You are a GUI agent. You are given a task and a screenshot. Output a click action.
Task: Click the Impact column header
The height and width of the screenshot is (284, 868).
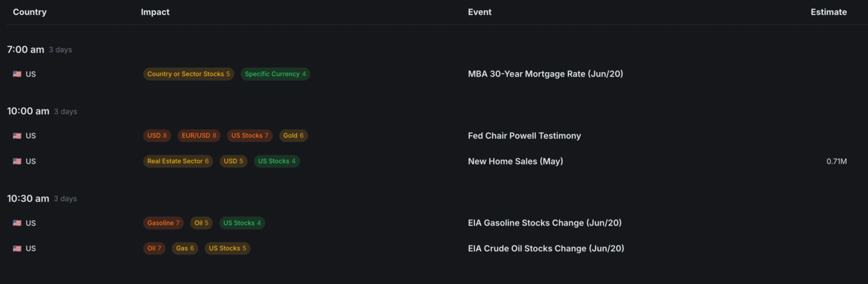coord(155,12)
